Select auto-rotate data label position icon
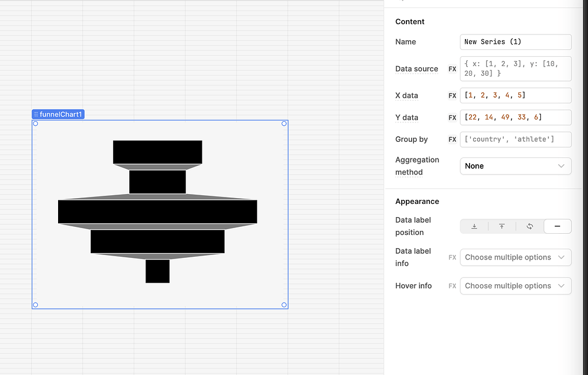The height and width of the screenshot is (375, 588). (529, 226)
